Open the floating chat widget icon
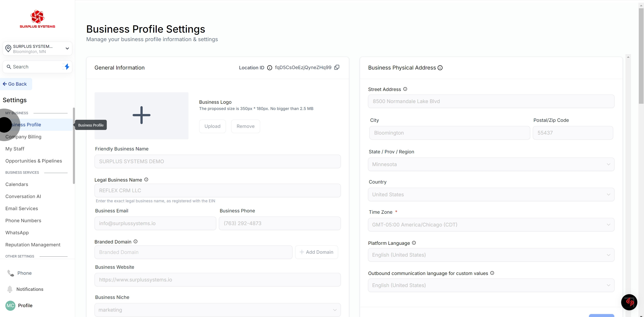644x317 pixels. (x=629, y=302)
